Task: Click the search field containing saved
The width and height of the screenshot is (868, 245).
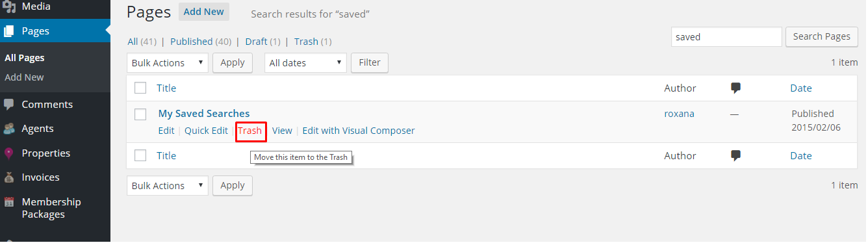Action: tap(726, 37)
